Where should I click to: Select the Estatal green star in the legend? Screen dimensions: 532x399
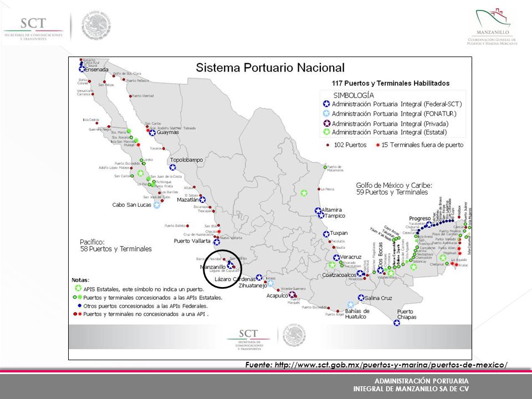tap(327, 132)
